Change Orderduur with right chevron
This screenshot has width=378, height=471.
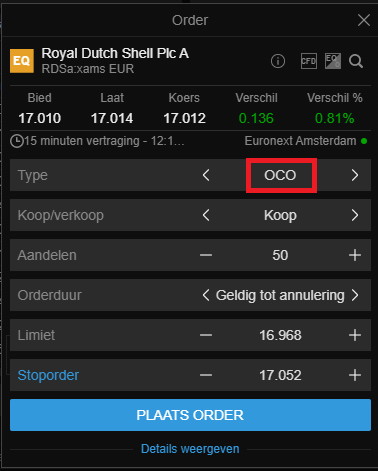click(x=355, y=295)
